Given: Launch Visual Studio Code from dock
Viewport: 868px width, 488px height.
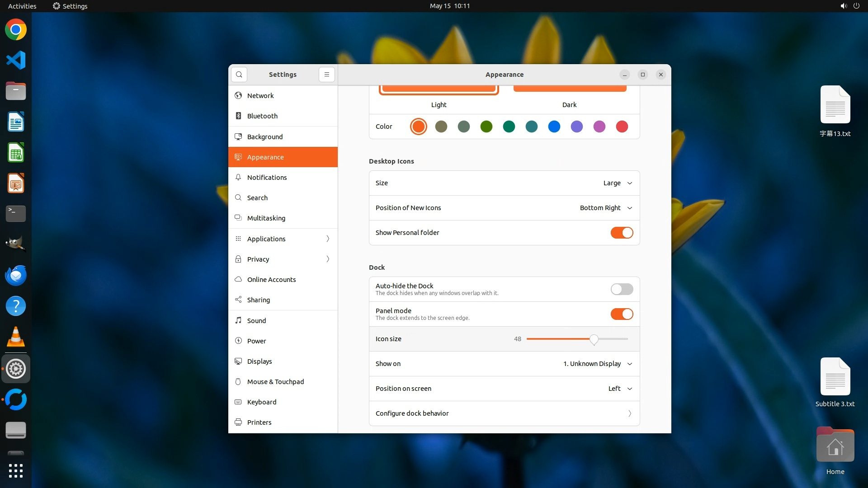Looking at the screenshot, I should tap(16, 60).
